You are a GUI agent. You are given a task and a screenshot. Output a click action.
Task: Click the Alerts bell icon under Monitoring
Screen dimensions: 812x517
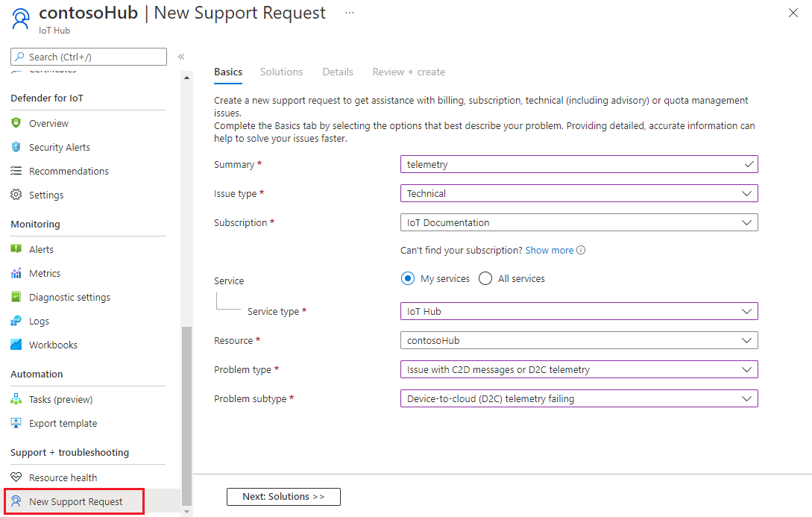point(16,248)
